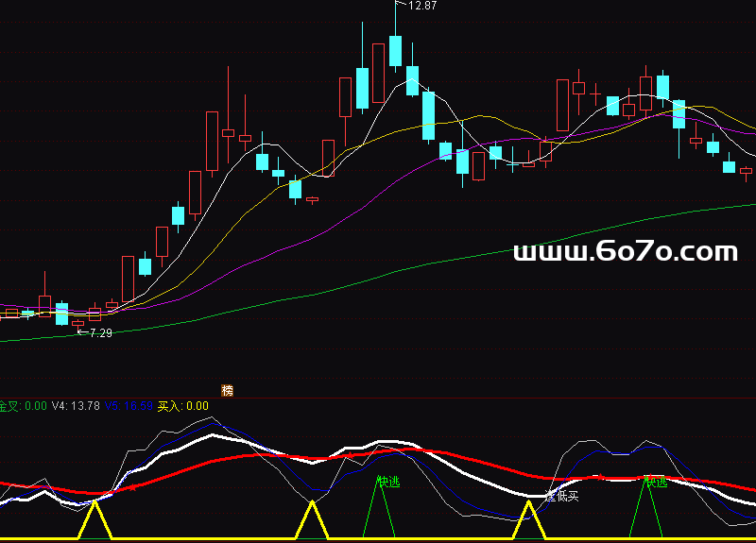Screen dimensions: 756x543
Task: Click the rightmost 快逃 sell signal
Action: click(655, 482)
